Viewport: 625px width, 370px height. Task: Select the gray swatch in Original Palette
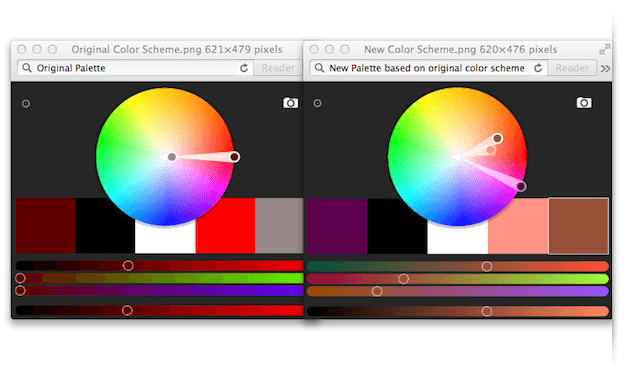pyautogui.click(x=279, y=226)
